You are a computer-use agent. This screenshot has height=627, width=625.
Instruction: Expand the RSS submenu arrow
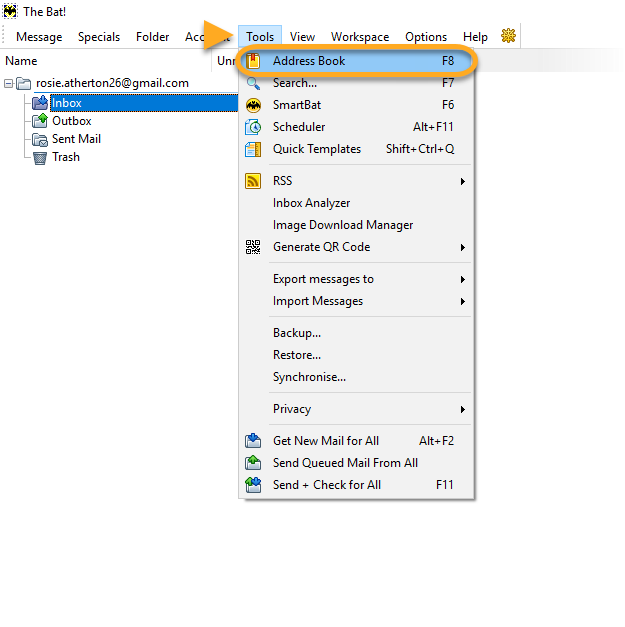click(463, 182)
